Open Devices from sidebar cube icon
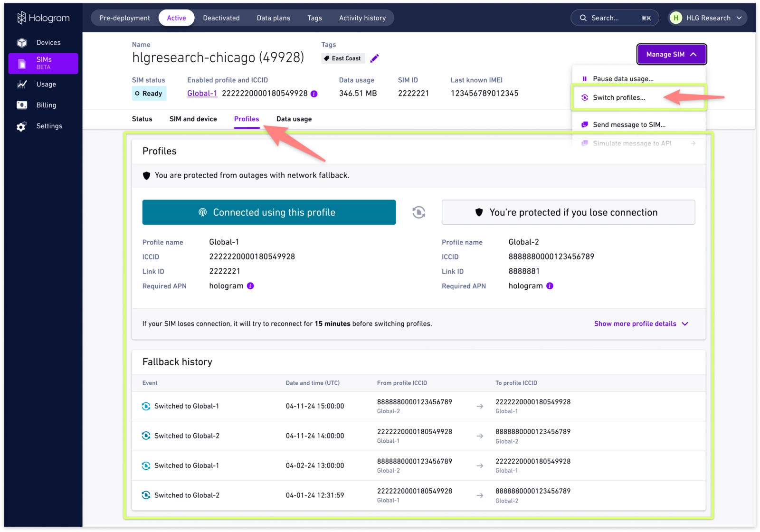Image resolution: width=760 pixels, height=532 pixels. pyautogui.click(x=22, y=43)
